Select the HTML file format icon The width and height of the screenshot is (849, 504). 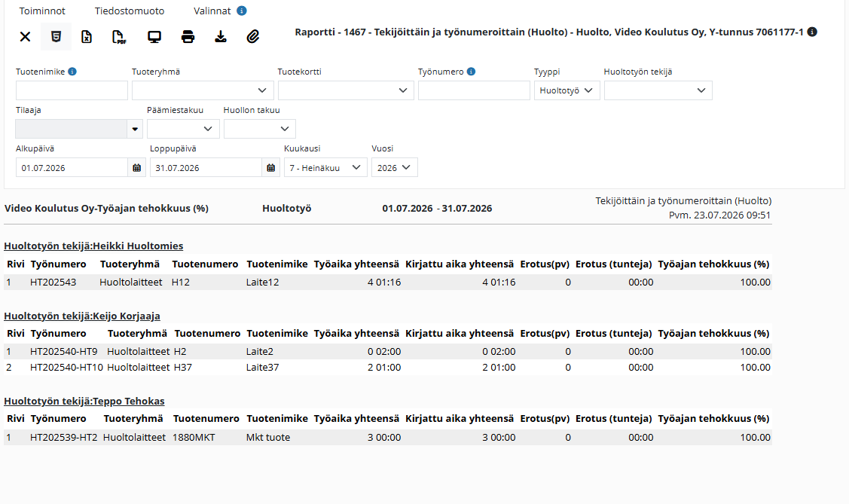(x=56, y=37)
